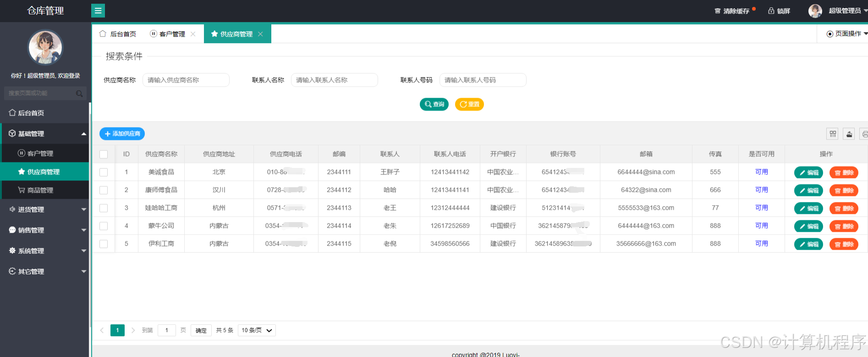Close the 客户管理 tab
The height and width of the screenshot is (357, 868).
[193, 34]
